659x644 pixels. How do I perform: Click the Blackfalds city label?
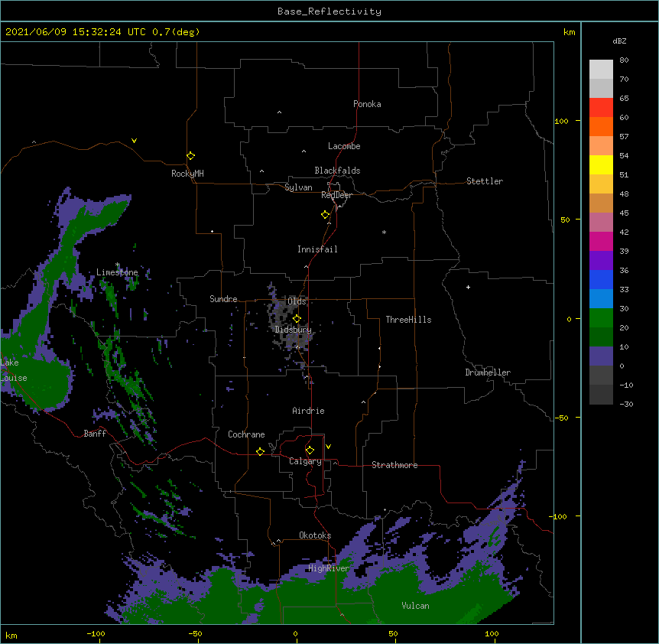pyautogui.click(x=337, y=171)
